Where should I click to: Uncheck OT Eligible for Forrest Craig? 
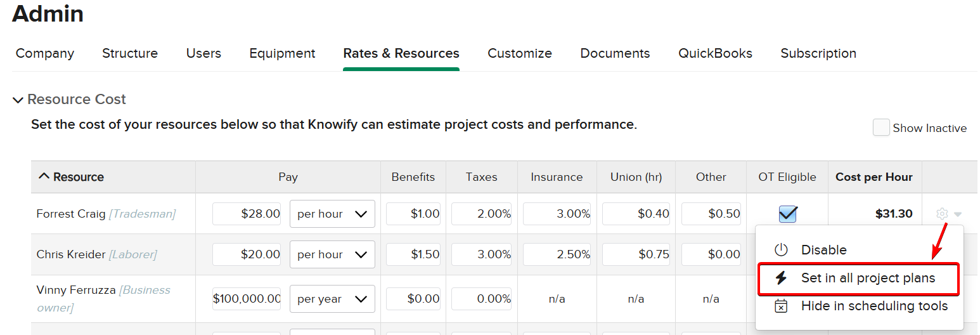tap(787, 214)
